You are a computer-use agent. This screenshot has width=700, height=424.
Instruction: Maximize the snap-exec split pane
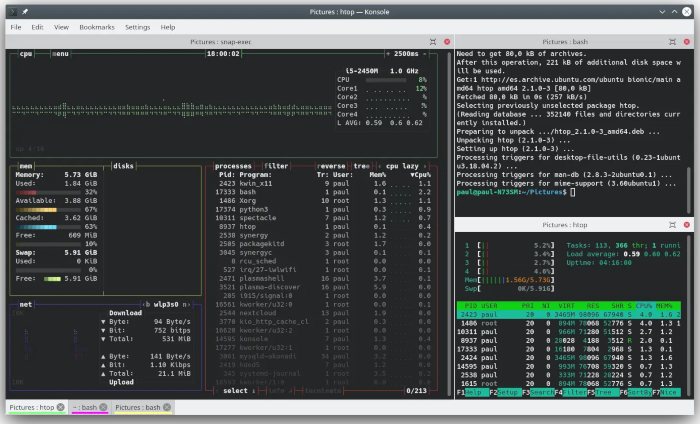click(433, 42)
